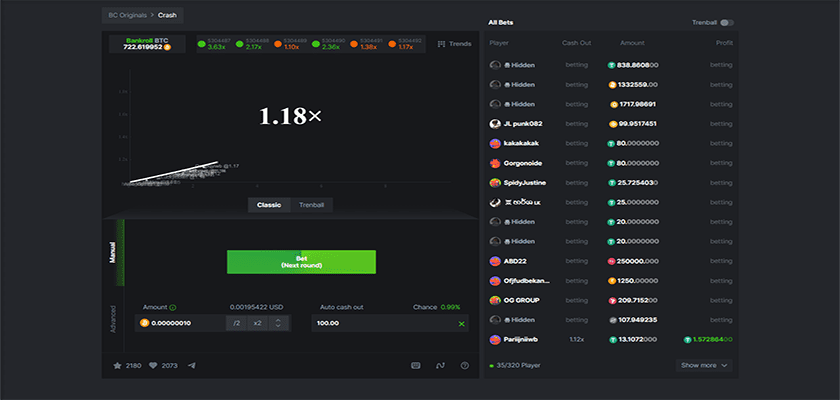Click the coin icon beside 250000.000

click(611, 261)
